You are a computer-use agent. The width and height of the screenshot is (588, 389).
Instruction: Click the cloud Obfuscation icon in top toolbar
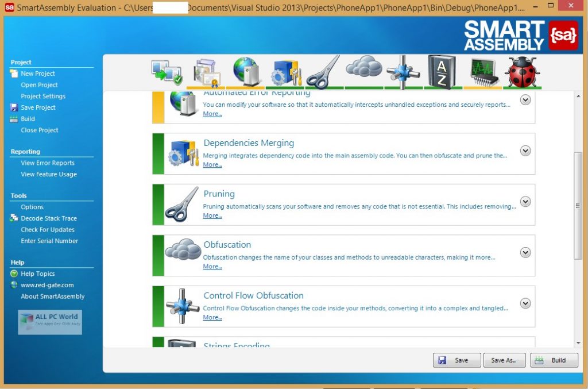coord(363,69)
